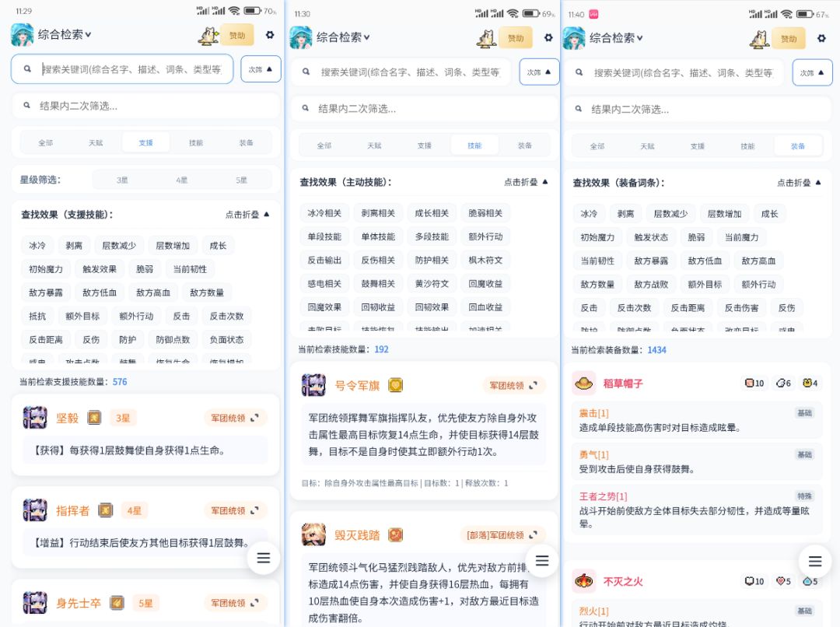Tap the magnifier in 11:30 keyword search bar
Viewport: 840px width, 627px height.
pos(306,72)
